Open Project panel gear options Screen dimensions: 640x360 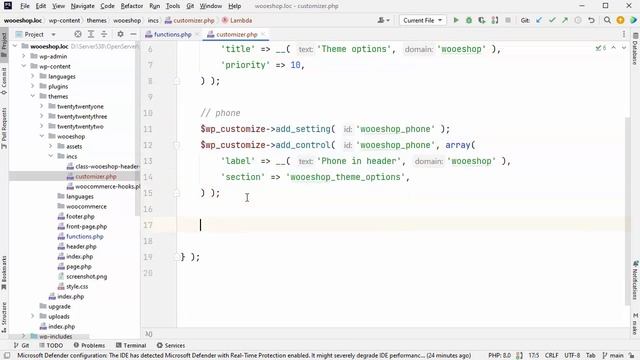[120, 34]
